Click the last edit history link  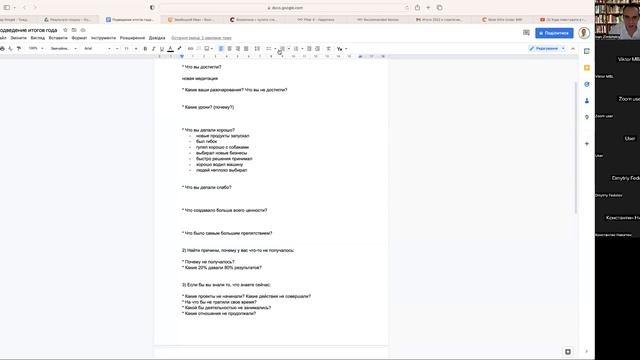201,38
